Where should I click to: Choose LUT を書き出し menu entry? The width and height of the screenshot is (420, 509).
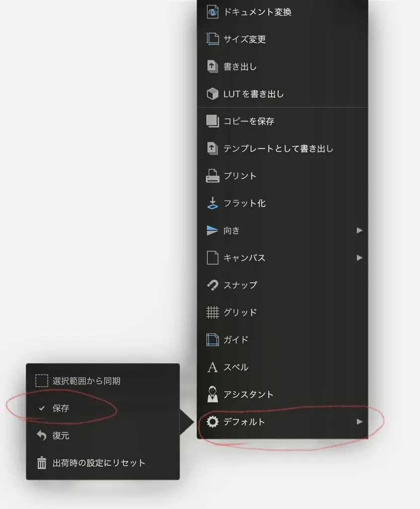point(282,94)
